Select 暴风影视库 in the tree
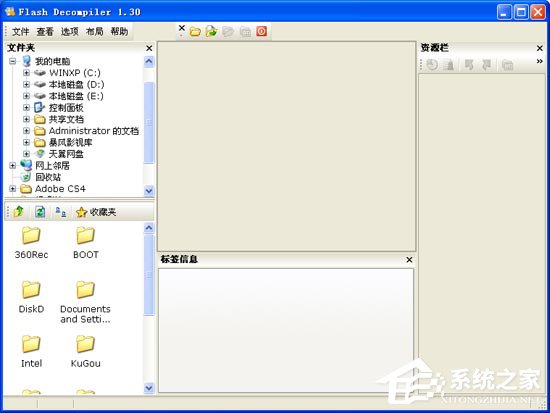 coord(71,142)
